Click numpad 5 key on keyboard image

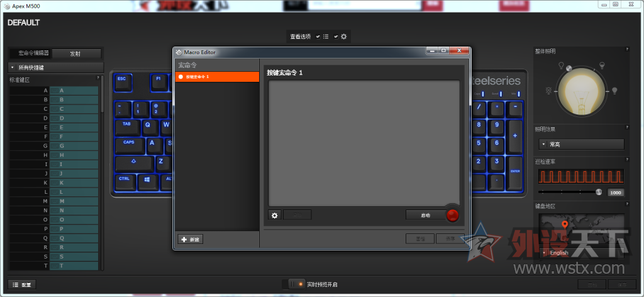(x=479, y=146)
